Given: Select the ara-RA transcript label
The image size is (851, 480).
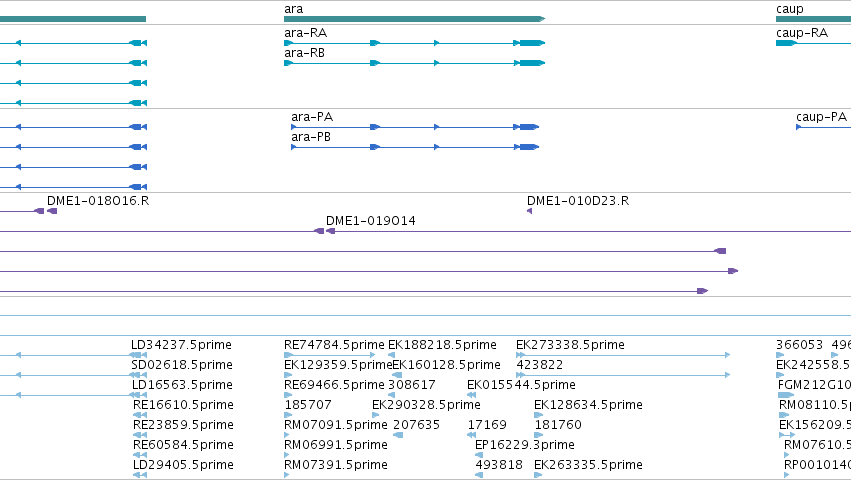Looking at the screenshot, I should (x=306, y=33).
